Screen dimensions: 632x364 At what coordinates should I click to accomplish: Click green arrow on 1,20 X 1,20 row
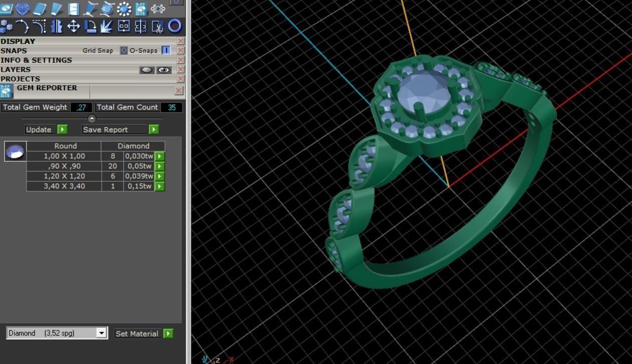pos(159,176)
